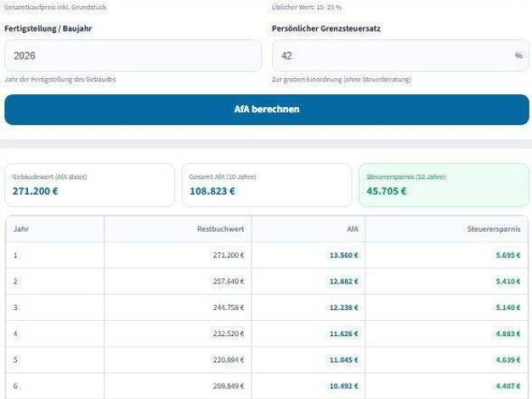The width and height of the screenshot is (532, 399).
Task: Select the Gesamt AfA (10 Jahre) card
Action: [x=265, y=184]
